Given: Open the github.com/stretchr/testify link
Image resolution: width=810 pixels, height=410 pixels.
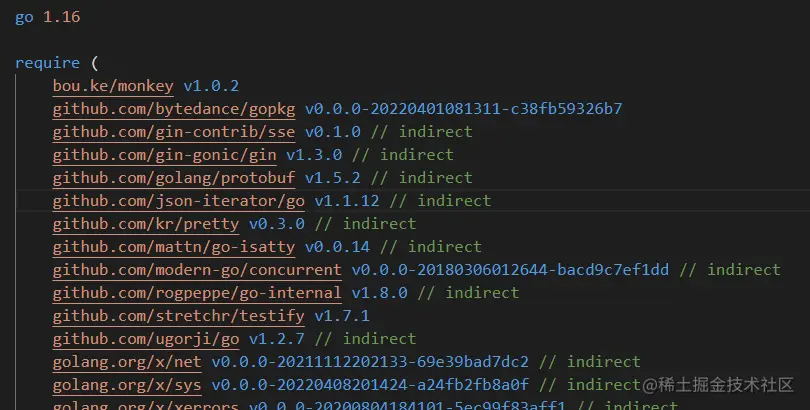Looking at the screenshot, I should (x=179, y=316).
